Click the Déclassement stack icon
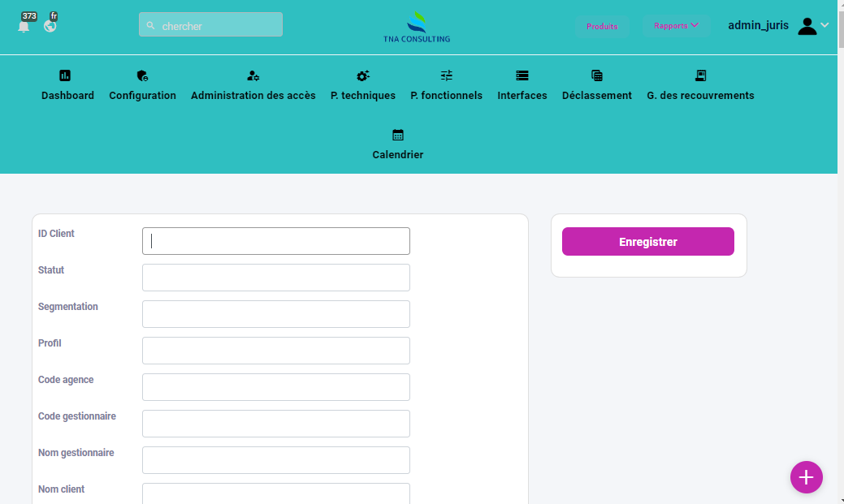 point(597,75)
